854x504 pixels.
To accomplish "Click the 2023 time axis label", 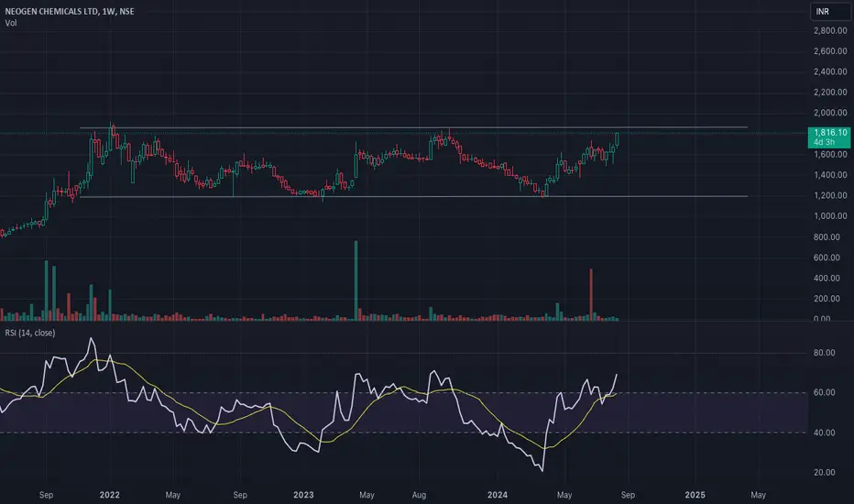I will click(303, 495).
